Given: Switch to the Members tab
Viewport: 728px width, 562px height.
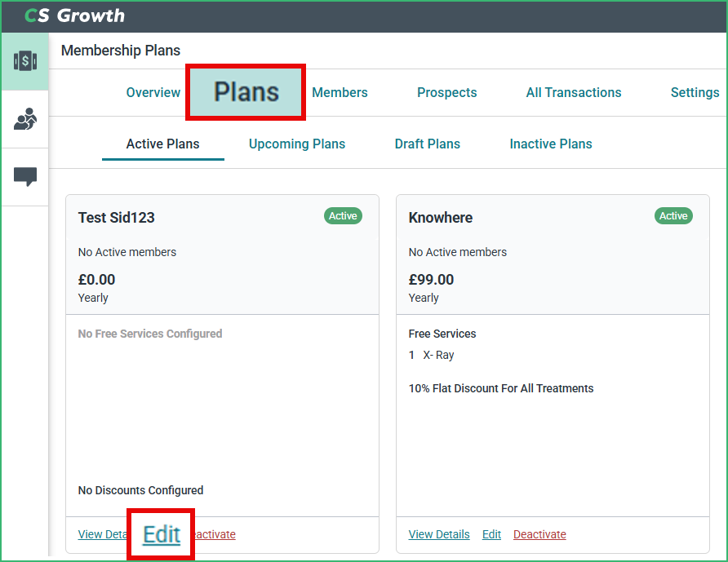Looking at the screenshot, I should pos(340,92).
